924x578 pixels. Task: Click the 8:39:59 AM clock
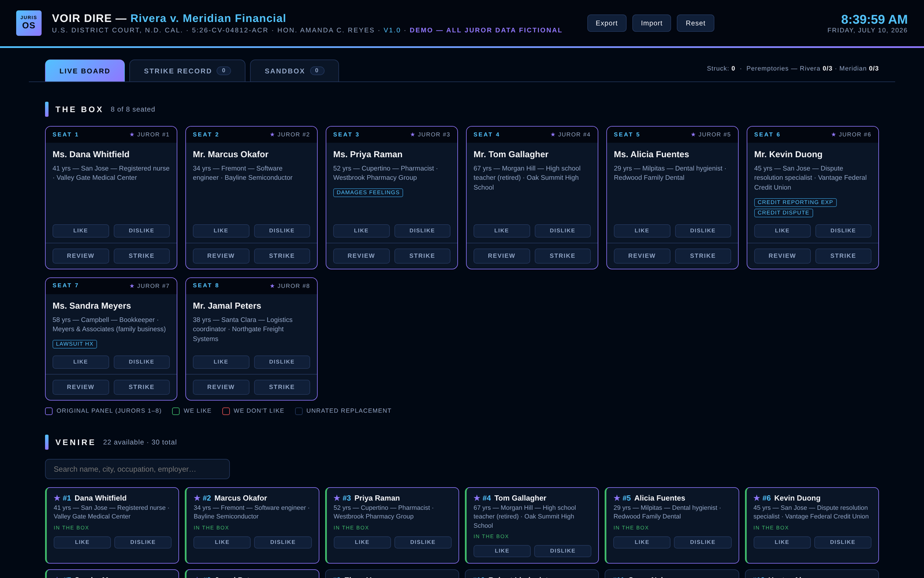point(874,20)
